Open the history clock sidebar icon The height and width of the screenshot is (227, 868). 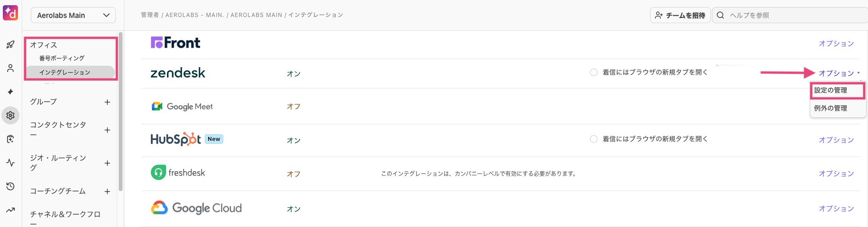coord(10,186)
